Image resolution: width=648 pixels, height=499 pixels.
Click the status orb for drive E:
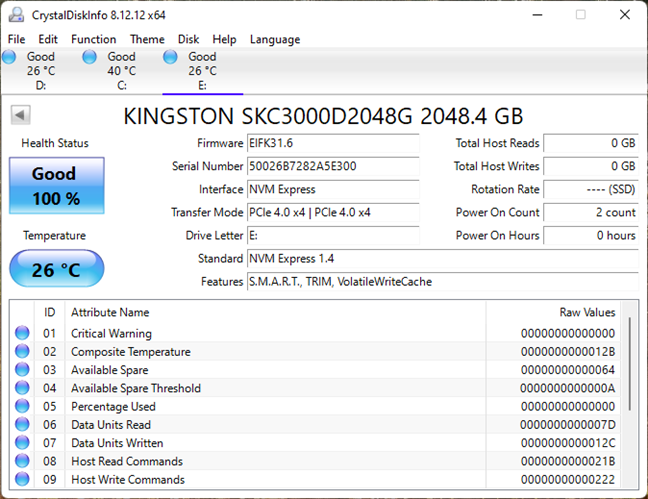[x=170, y=57]
